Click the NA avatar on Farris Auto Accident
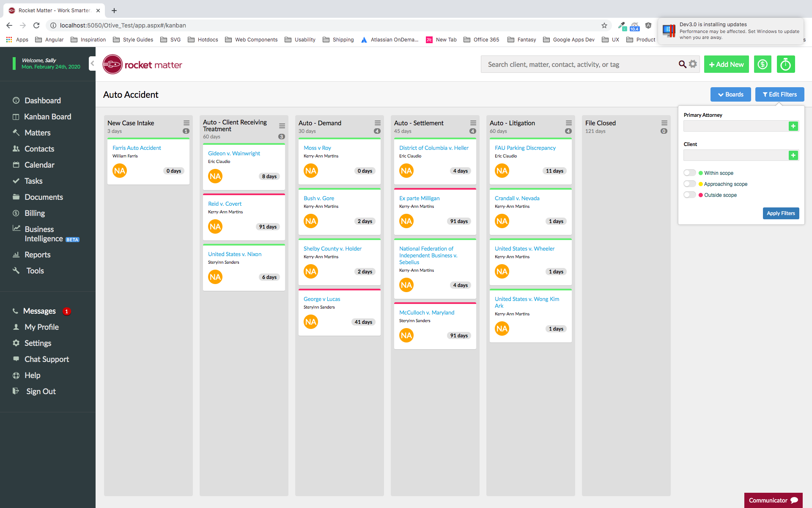This screenshot has width=812, height=508. [120, 171]
